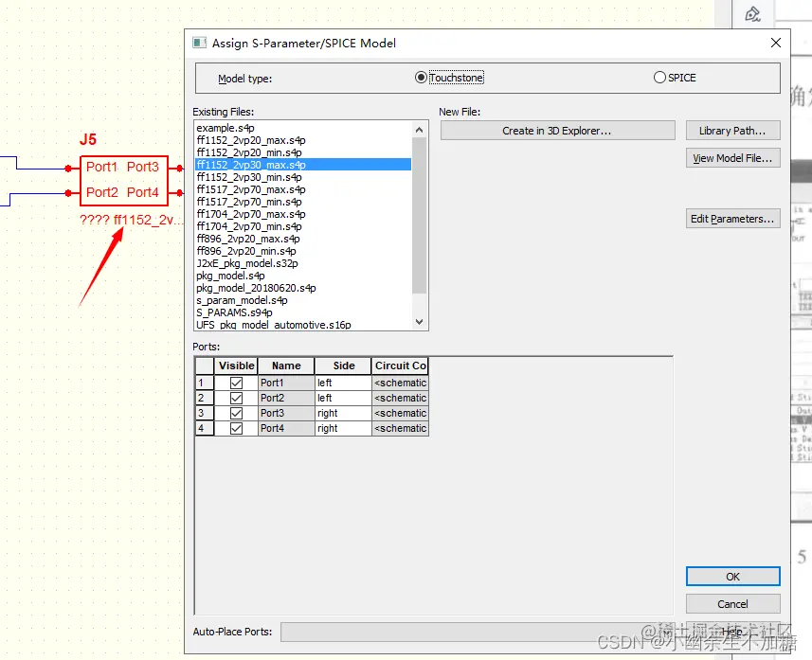The height and width of the screenshot is (660, 812).
Task: Click Port4 pin label on J5 schematic block
Action: click(x=143, y=192)
